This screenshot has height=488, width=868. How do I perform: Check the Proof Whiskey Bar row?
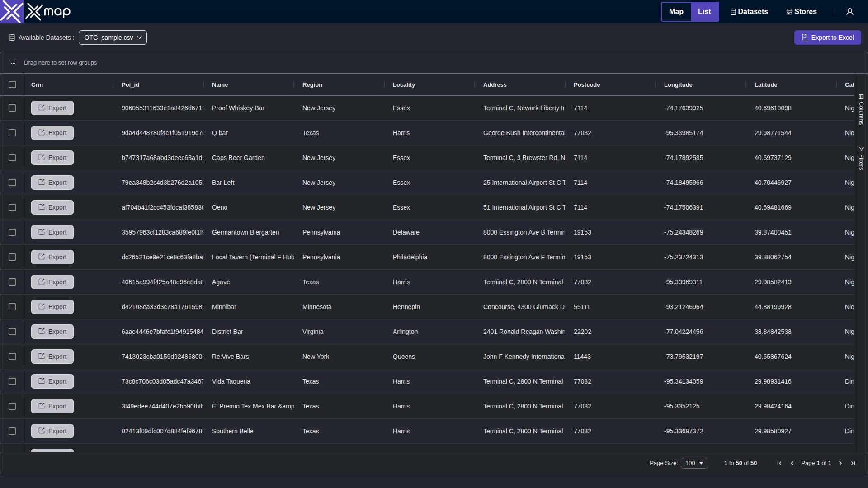[12, 108]
